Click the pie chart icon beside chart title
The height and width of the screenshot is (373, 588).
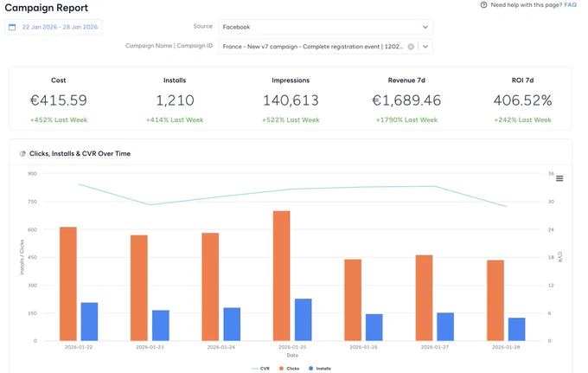coord(22,153)
